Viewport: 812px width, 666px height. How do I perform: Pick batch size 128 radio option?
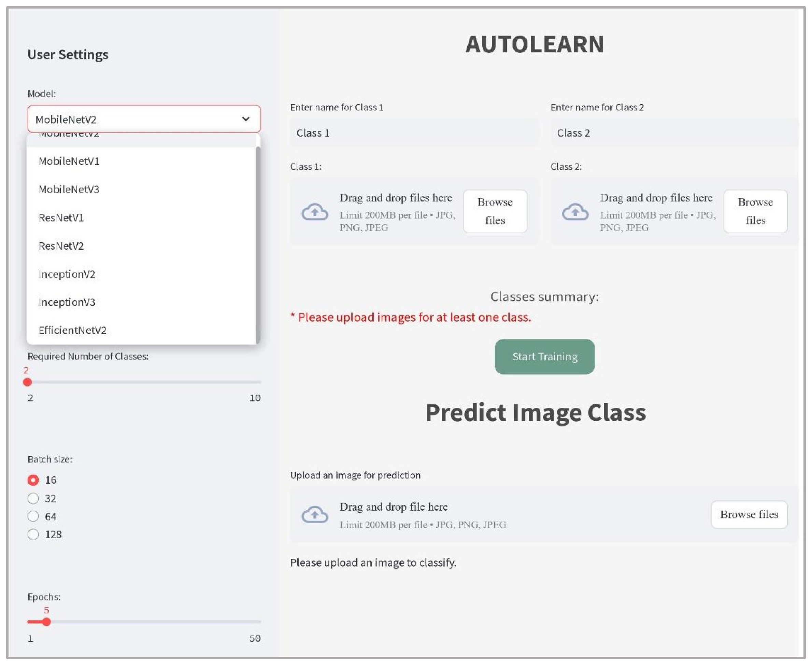point(33,534)
